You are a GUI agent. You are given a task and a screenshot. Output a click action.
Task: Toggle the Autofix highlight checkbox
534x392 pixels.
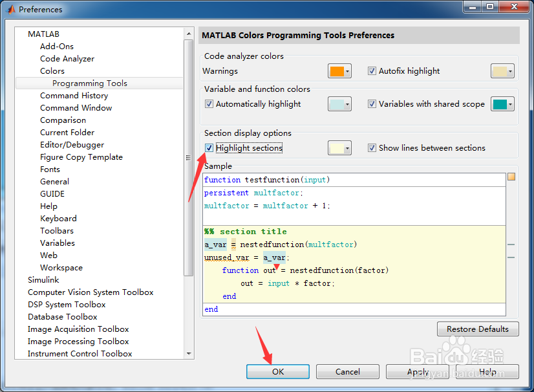372,71
